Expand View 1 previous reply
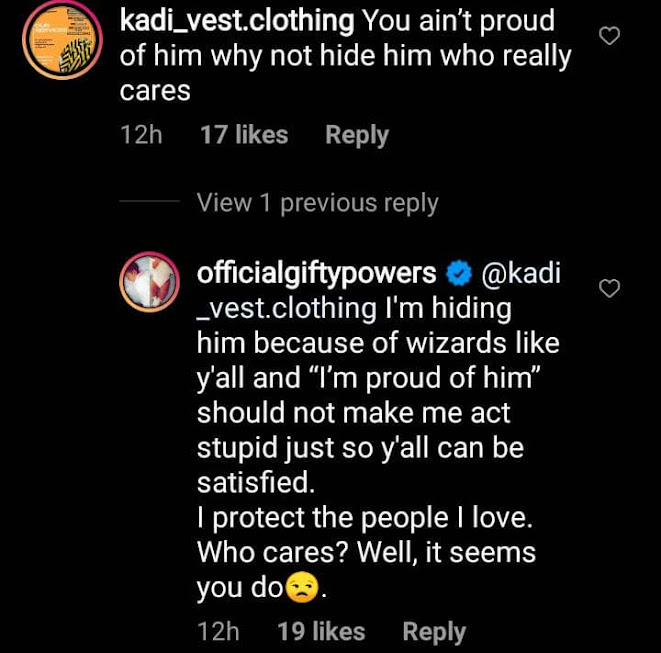Image resolution: width=661 pixels, height=653 pixels. click(317, 204)
